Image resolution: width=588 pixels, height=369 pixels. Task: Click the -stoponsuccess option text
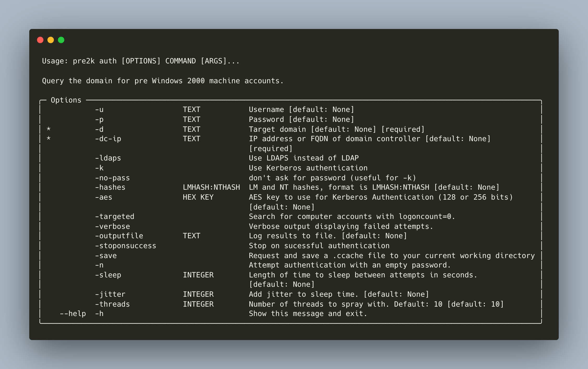click(x=125, y=246)
